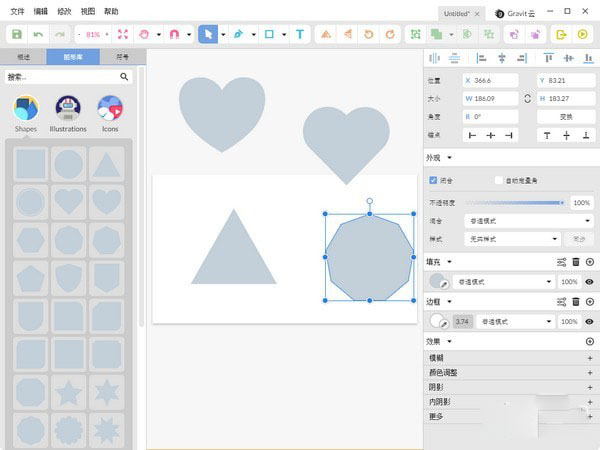
Task: Click the Undo arrow icon
Action: 38,34
